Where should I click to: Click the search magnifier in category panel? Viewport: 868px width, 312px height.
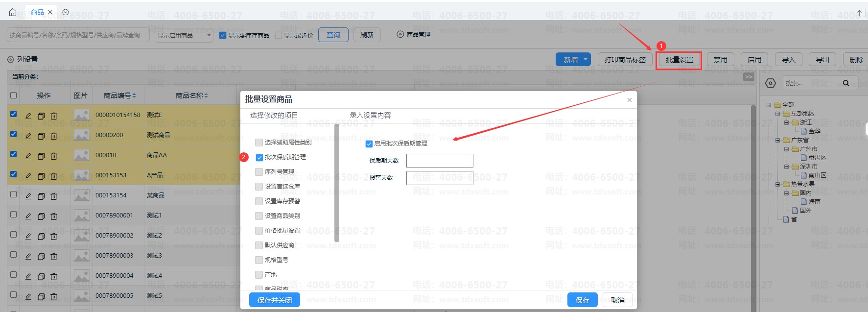pyautogui.click(x=846, y=83)
